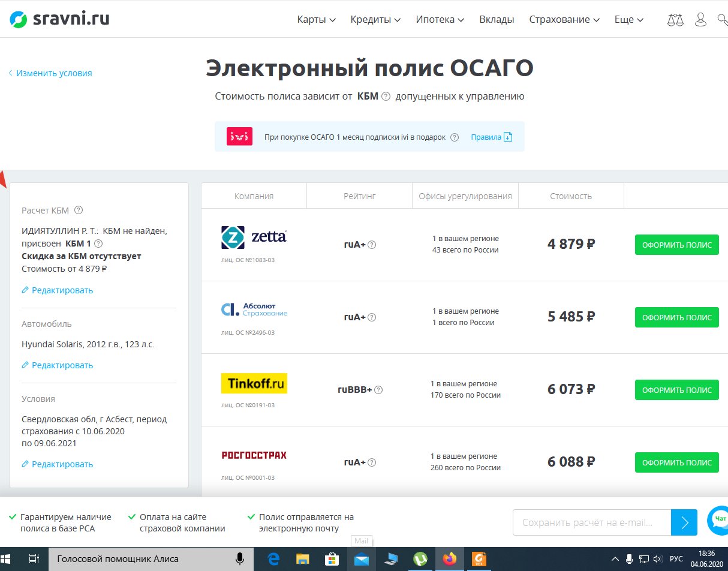The width and height of the screenshot is (728, 571).
Task: Click the 4 879 ₽ price for Zetta
Action: (571, 244)
